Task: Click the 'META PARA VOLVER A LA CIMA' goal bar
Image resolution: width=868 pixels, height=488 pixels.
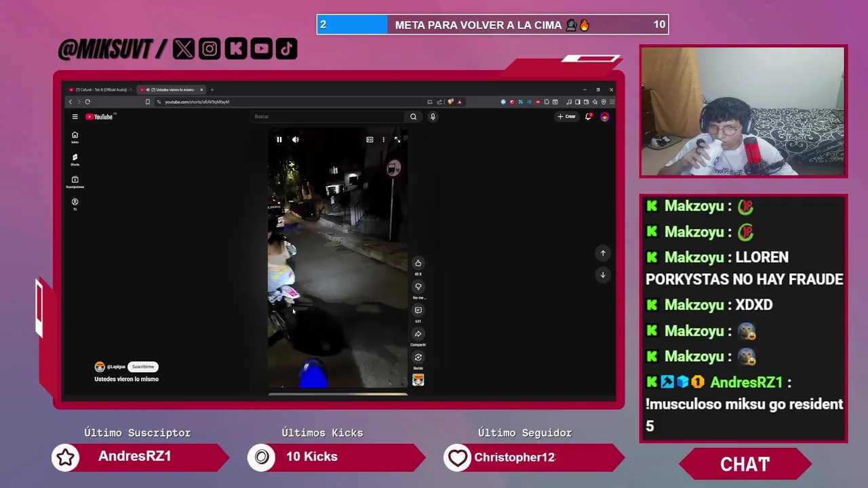Action: pos(493,25)
